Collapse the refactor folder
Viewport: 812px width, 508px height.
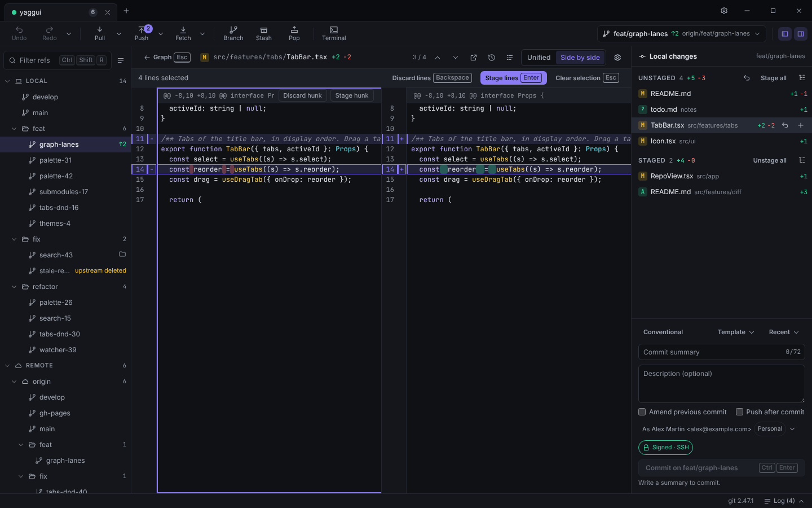pyautogui.click(x=14, y=287)
